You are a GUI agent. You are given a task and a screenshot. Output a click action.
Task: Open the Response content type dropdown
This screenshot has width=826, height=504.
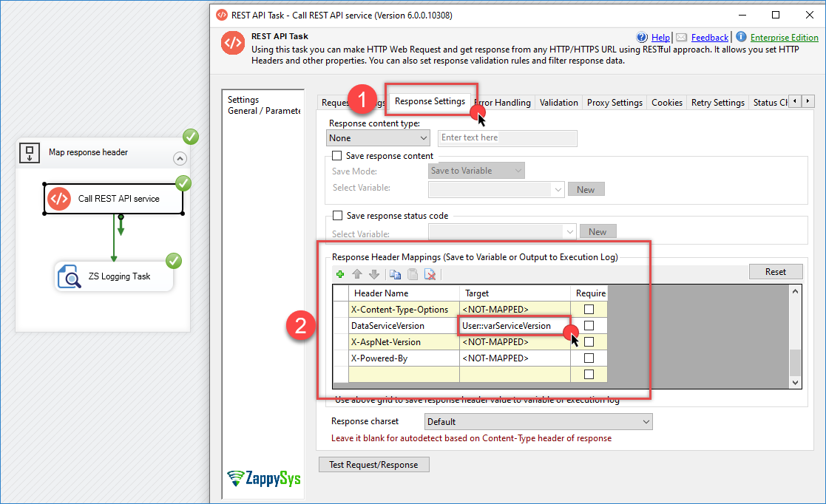[x=378, y=138]
